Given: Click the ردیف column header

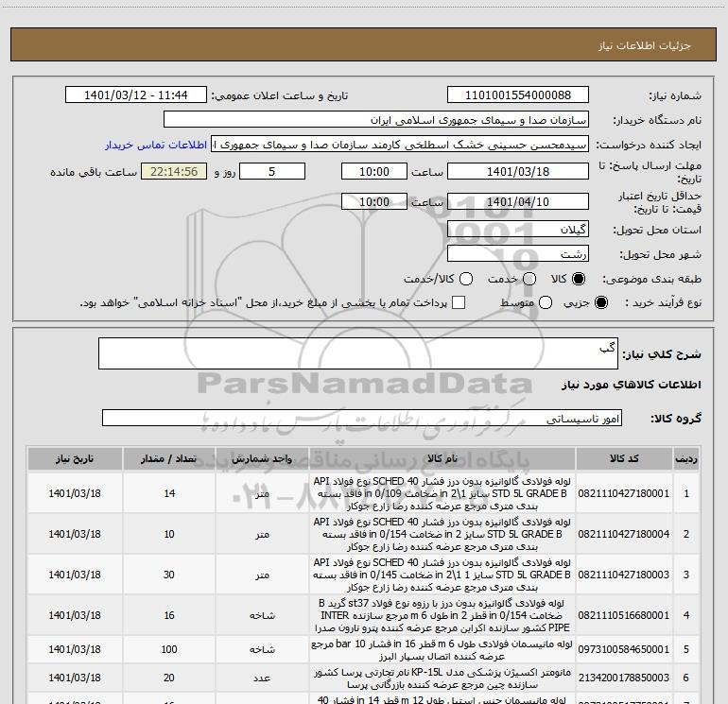Looking at the screenshot, I should coord(686,458).
